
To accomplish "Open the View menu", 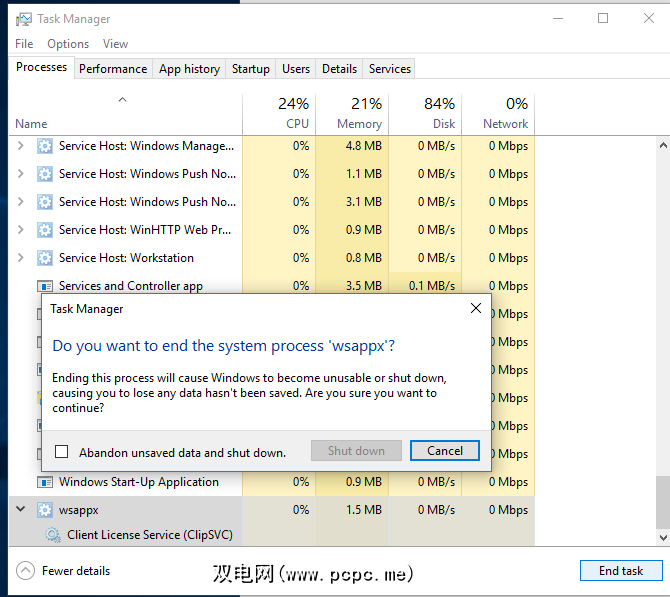I will click(115, 44).
